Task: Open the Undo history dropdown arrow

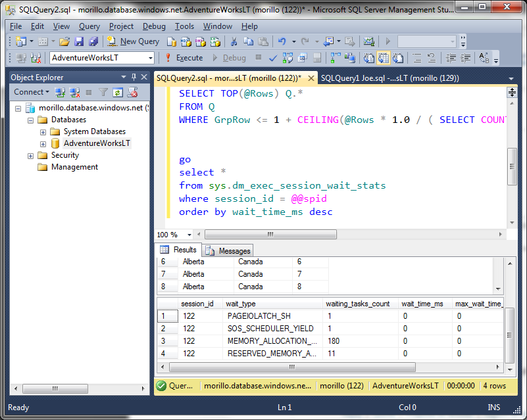Action: (293, 41)
